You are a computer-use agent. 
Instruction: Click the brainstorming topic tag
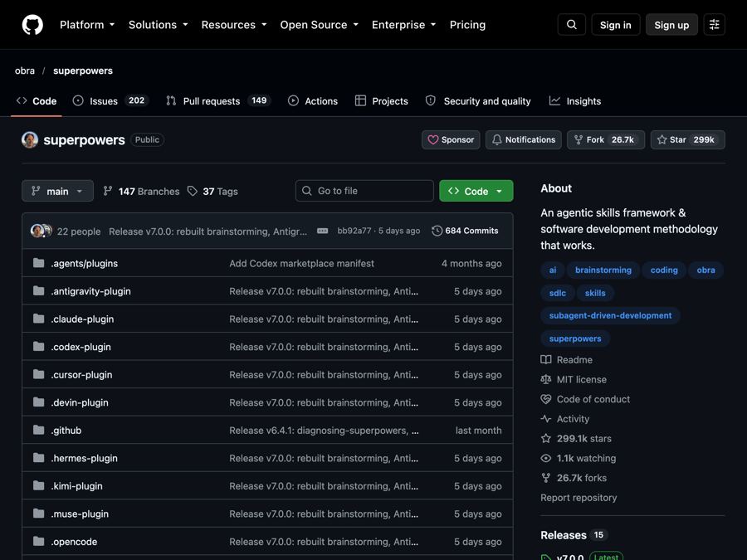[603, 270]
